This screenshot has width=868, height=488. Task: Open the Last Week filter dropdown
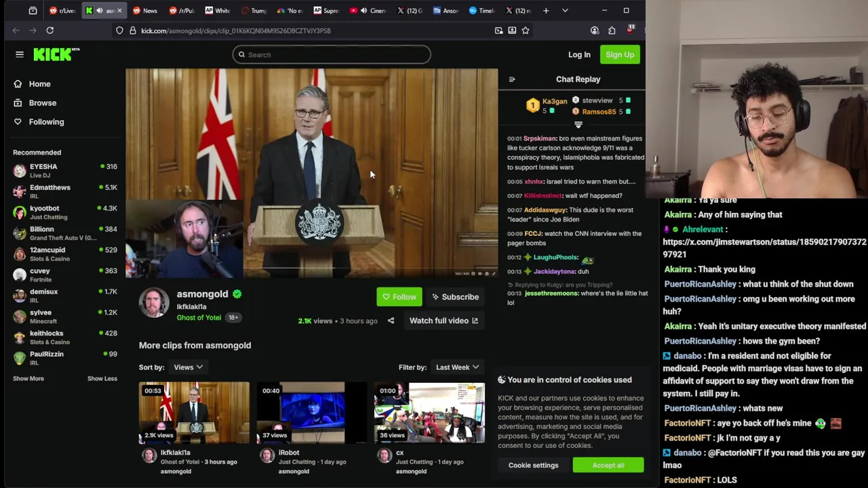pyautogui.click(x=458, y=367)
